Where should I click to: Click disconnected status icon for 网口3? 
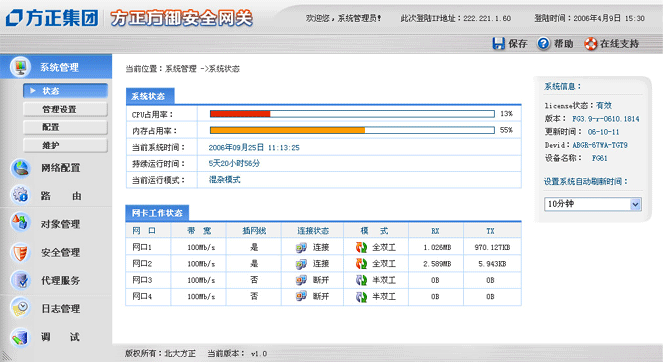(x=301, y=280)
